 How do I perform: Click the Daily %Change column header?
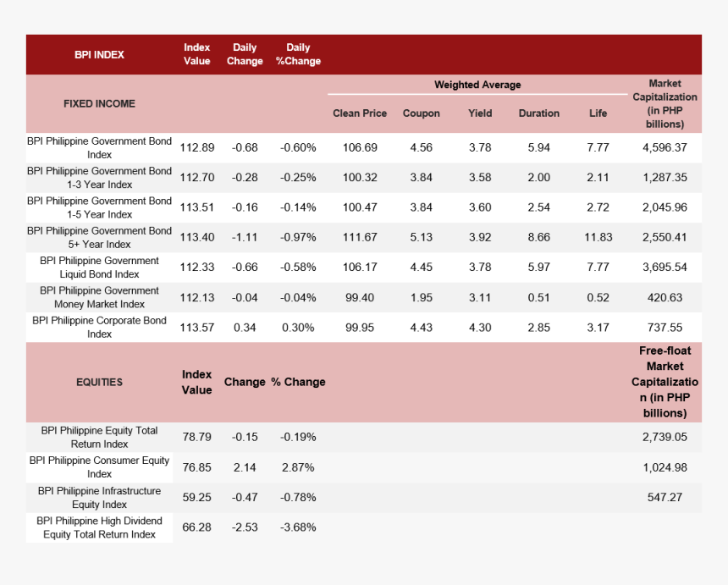click(x=298, y=54)
